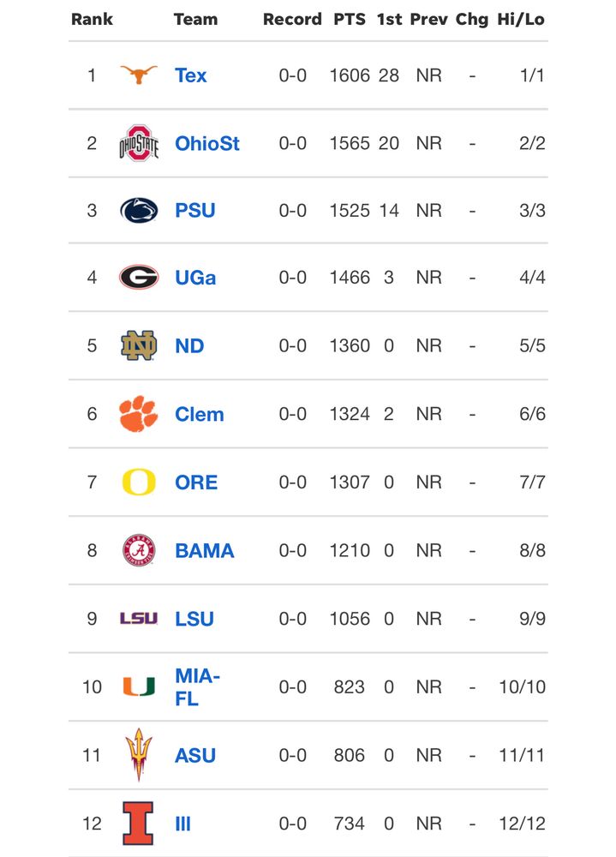Click the Arizona State pitchfork logo

coord(139,755)
